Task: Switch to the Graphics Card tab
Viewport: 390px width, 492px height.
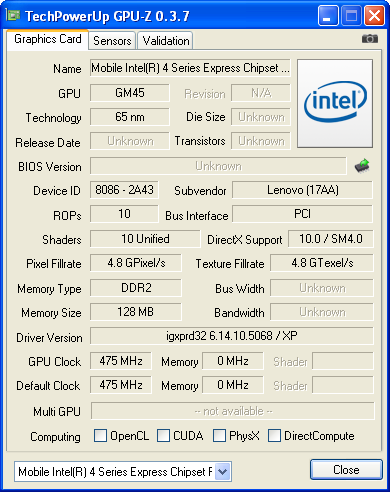Action: tap(48, 39)
